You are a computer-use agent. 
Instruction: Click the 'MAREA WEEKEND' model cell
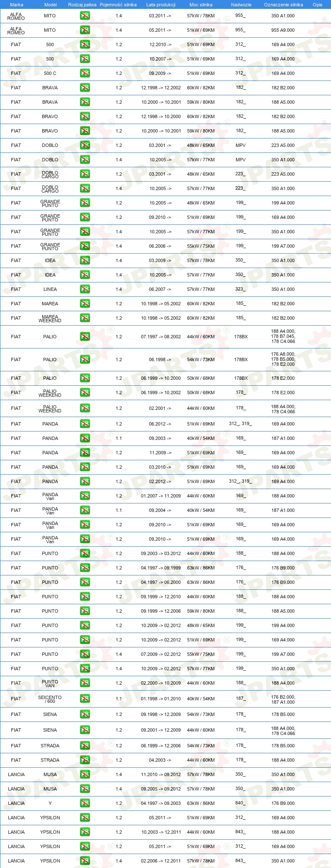(50, 318)
